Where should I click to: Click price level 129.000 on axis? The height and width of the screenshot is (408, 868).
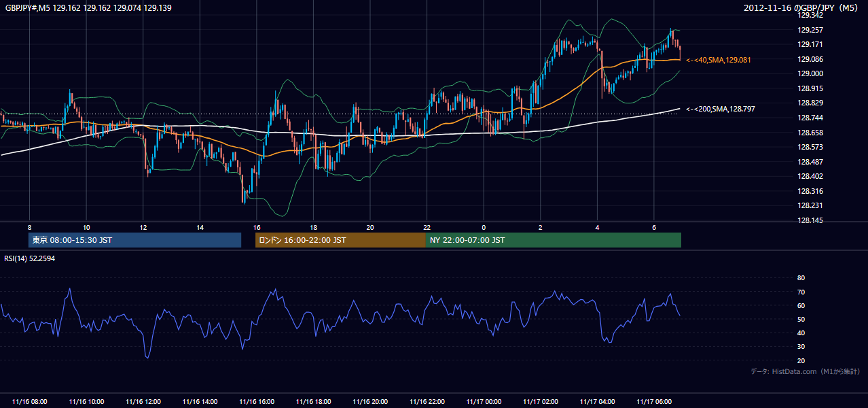pos(811,73)
